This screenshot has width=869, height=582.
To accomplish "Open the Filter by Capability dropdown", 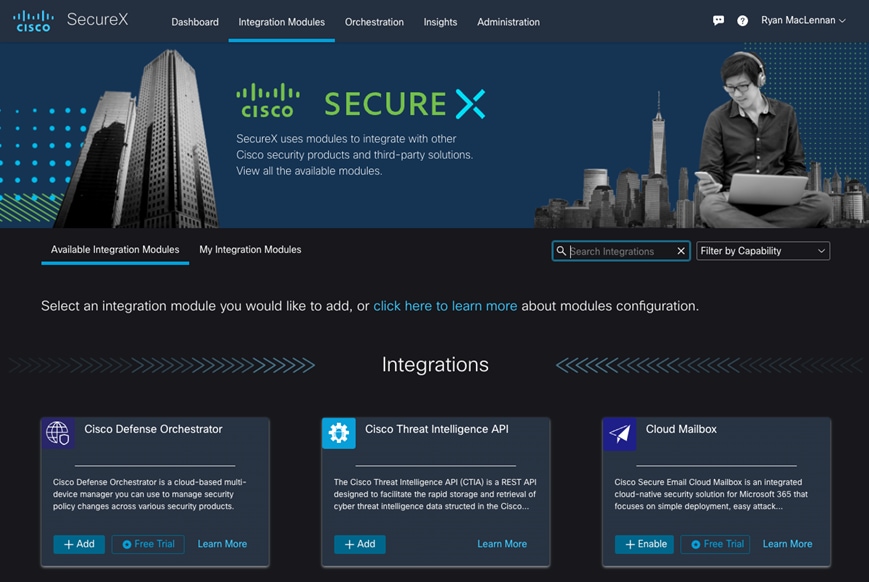I will click(x=763, y=251).
